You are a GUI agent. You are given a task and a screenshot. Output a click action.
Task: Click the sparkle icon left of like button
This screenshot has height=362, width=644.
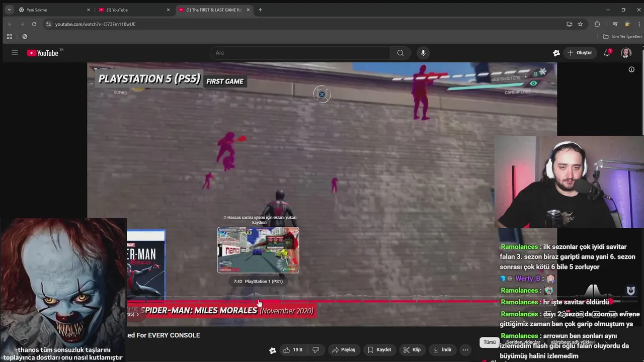coord(273,350)
